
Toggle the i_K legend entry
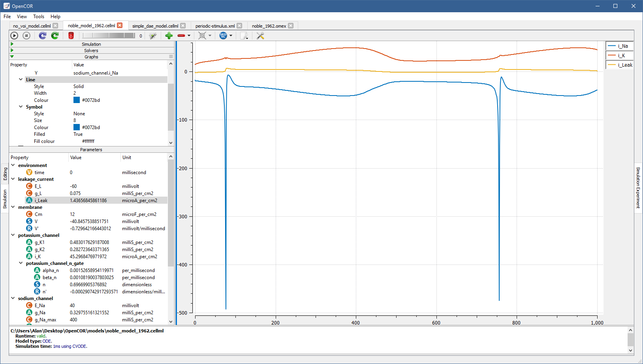point(619,56)
